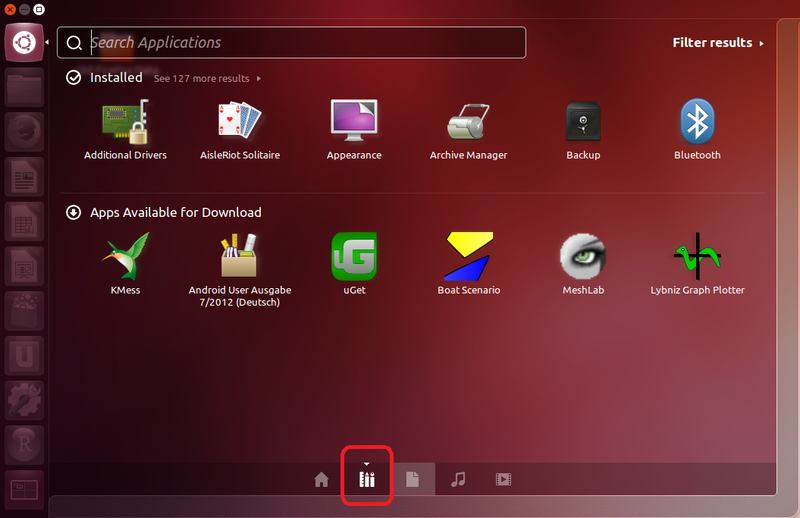Open Ubuntu Software Center from launcher
Viewport: 800px width, 518px height.
(x=24, y=311)
